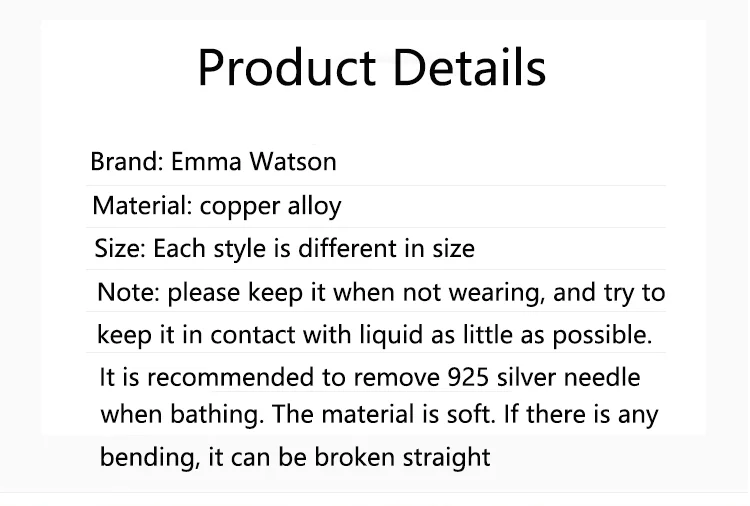
Task: Click the "copper alloy" material value
Action: (271, 207)
